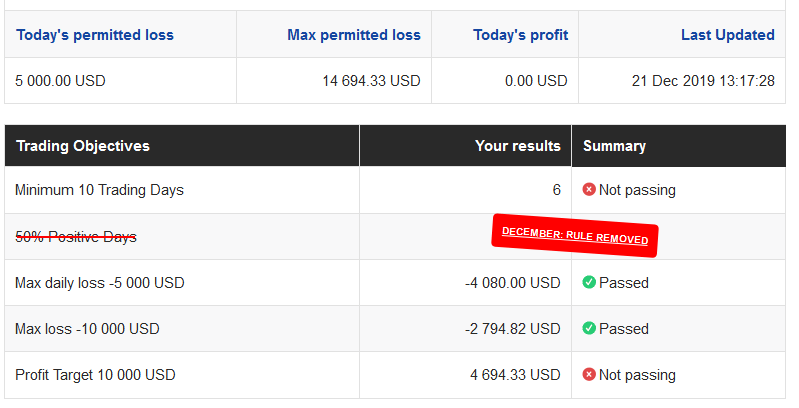The height and width of the screenshot is (408, 799).
Task: Click green check icon for Max daily loss
Action: [x=589, y=283]
